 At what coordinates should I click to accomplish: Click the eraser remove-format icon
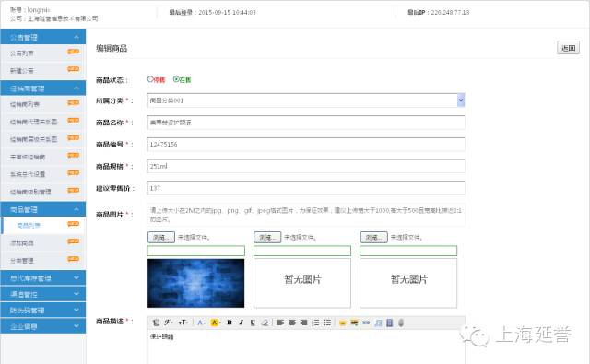click(x=265, y=323)
